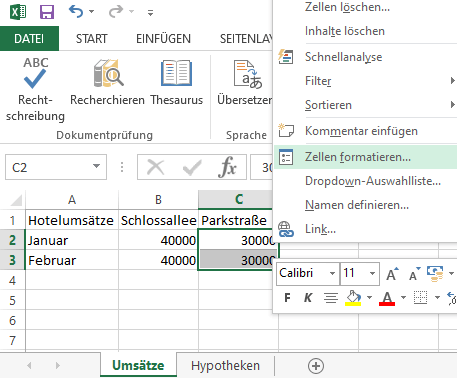Click the Januar cell
The image size is (457, 378).
[x=72, y=240]
